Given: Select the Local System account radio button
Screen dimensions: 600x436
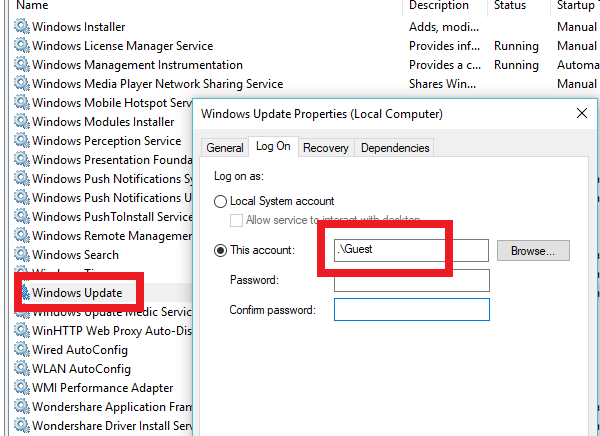Looking at the screenshot, I should tap(220, 201).
